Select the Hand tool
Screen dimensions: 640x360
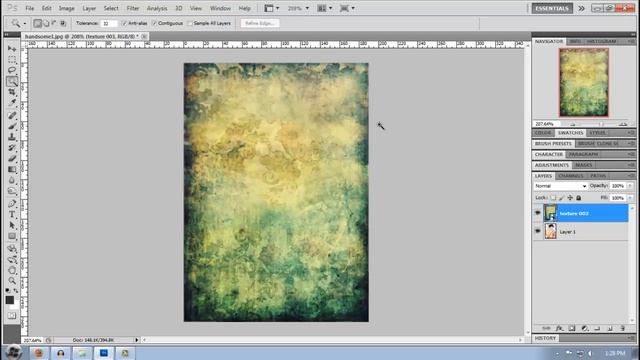click(12, 270)
